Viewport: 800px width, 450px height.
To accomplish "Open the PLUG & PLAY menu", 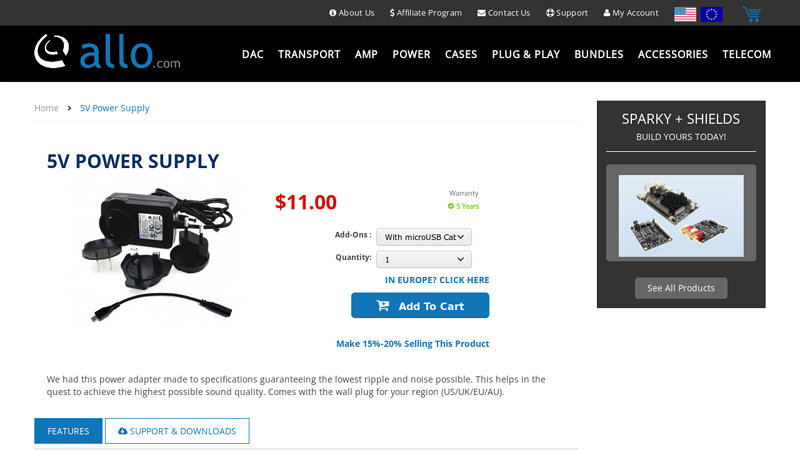I will click(x=526, y=54).
